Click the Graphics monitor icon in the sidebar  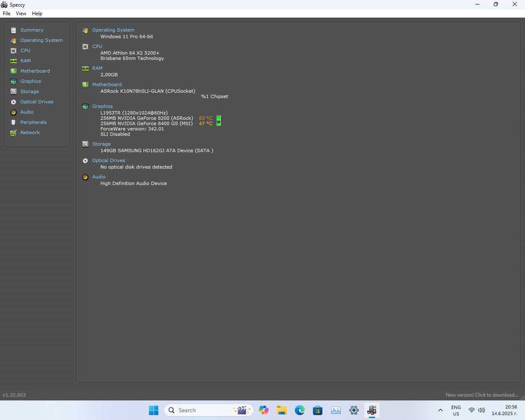tap(13, 82)
